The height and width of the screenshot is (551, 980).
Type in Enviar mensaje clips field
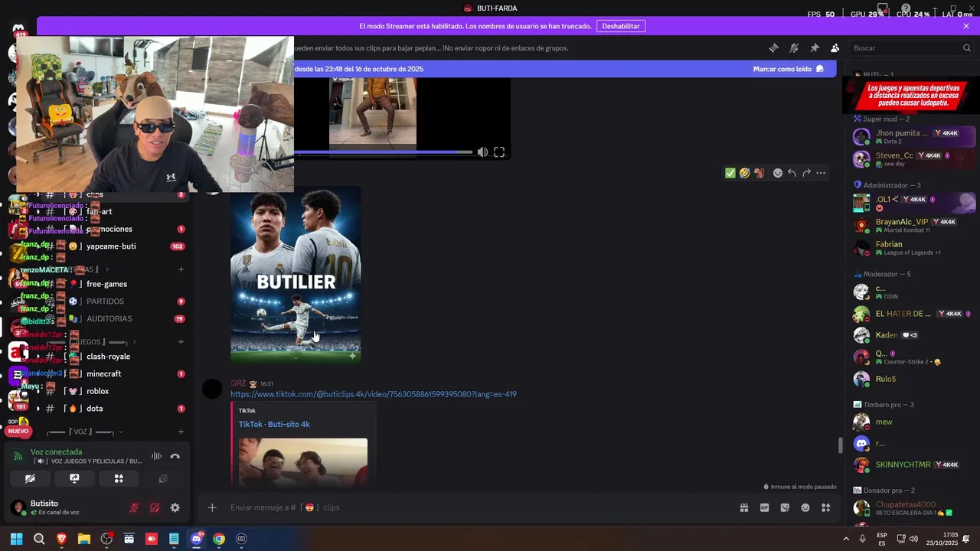(475, 507)
